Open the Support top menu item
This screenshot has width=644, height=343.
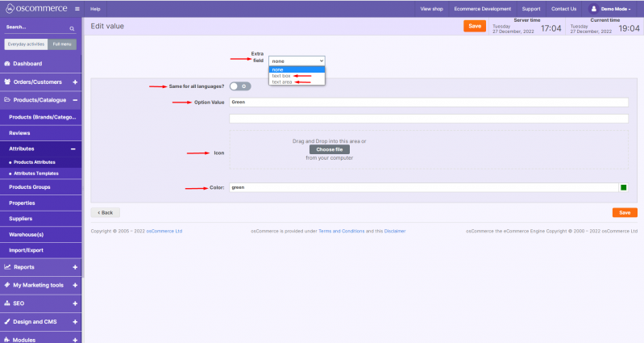[x=531, y=8]
